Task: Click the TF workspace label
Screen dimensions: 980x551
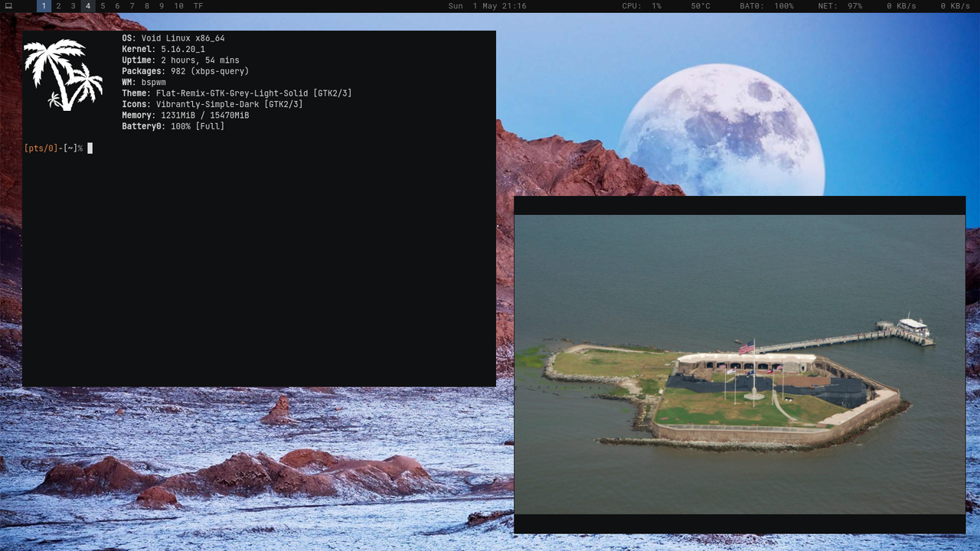Action: pos(198,6)
